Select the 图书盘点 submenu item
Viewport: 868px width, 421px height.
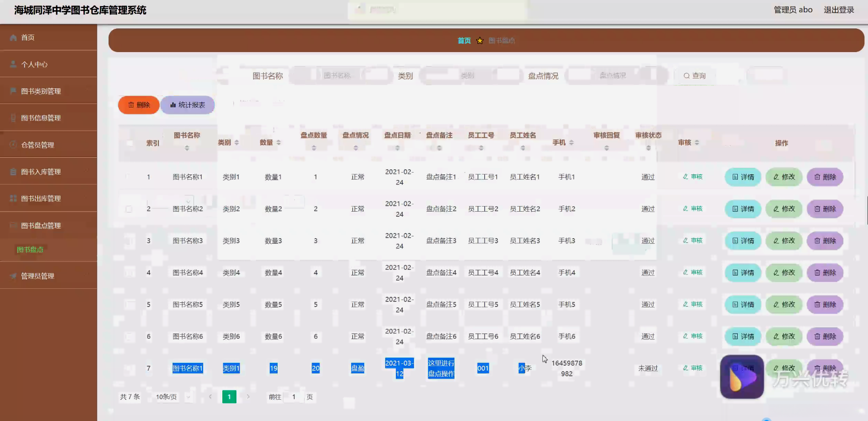click(30, 249)
